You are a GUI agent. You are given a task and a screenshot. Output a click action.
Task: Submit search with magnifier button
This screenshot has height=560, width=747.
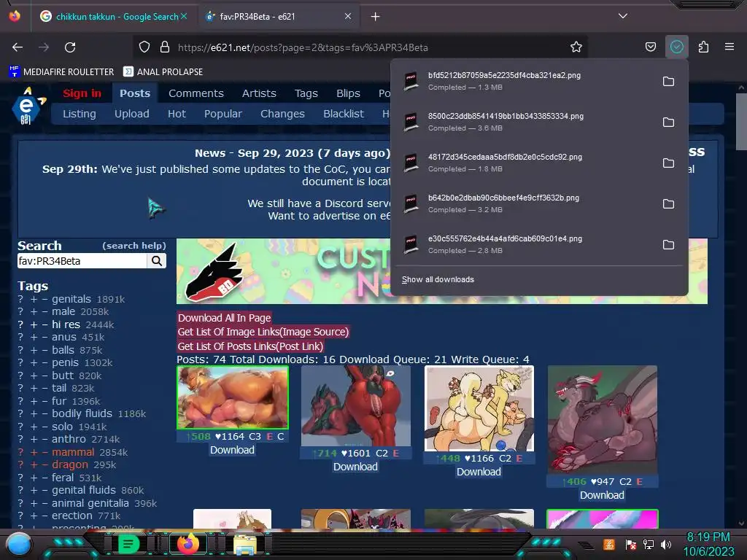pos(157,261)
